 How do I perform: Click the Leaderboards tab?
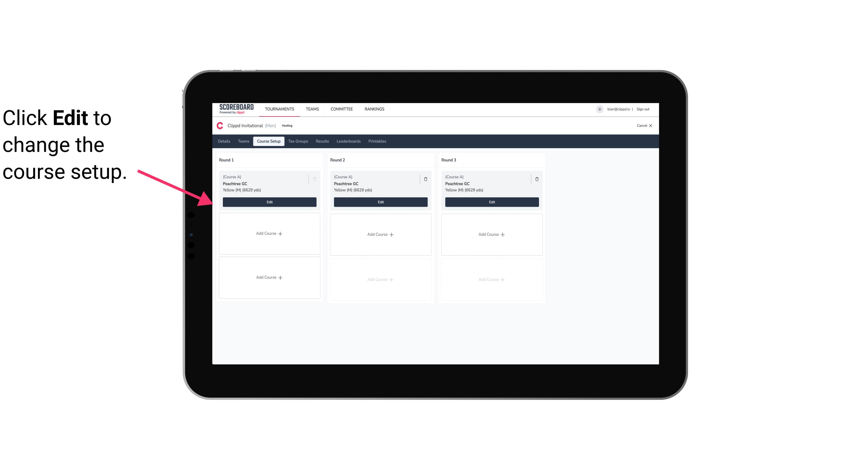348,141
